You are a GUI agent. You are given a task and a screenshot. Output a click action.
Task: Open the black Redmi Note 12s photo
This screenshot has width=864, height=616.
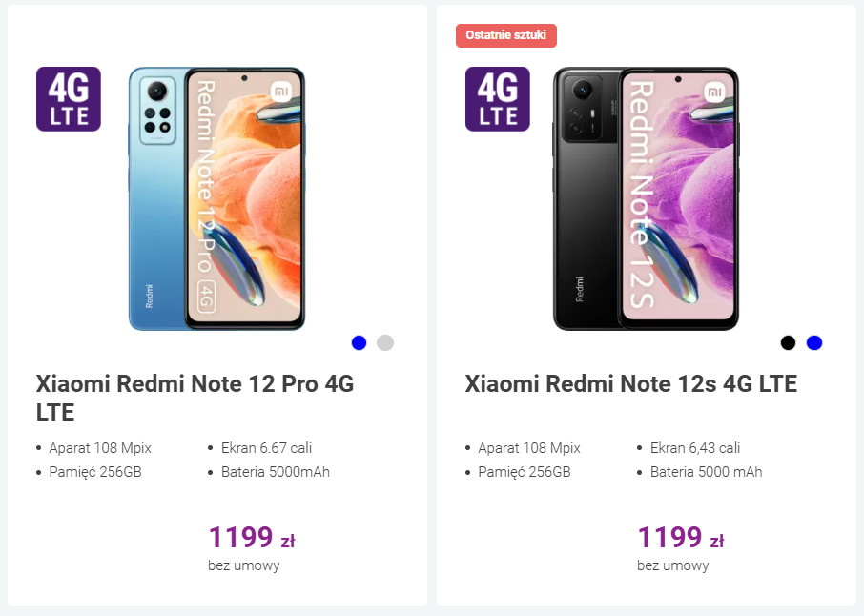pos(646,198)
